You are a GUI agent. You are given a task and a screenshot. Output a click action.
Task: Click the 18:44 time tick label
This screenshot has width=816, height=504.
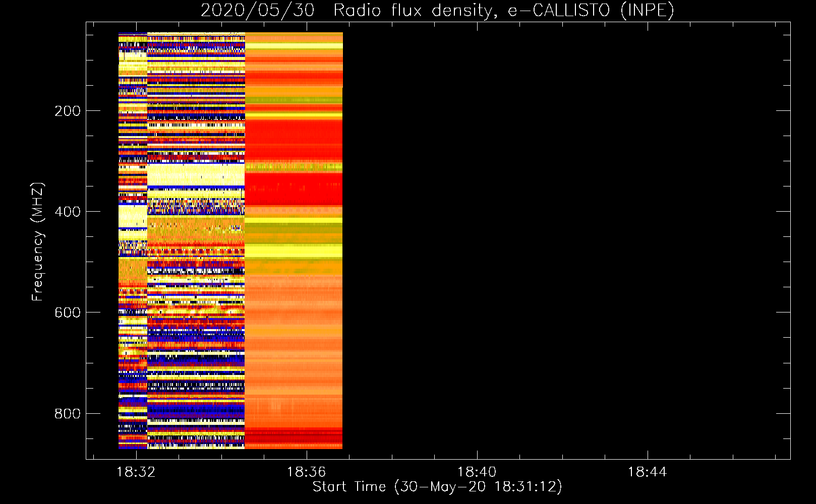[x=648, y=472]
